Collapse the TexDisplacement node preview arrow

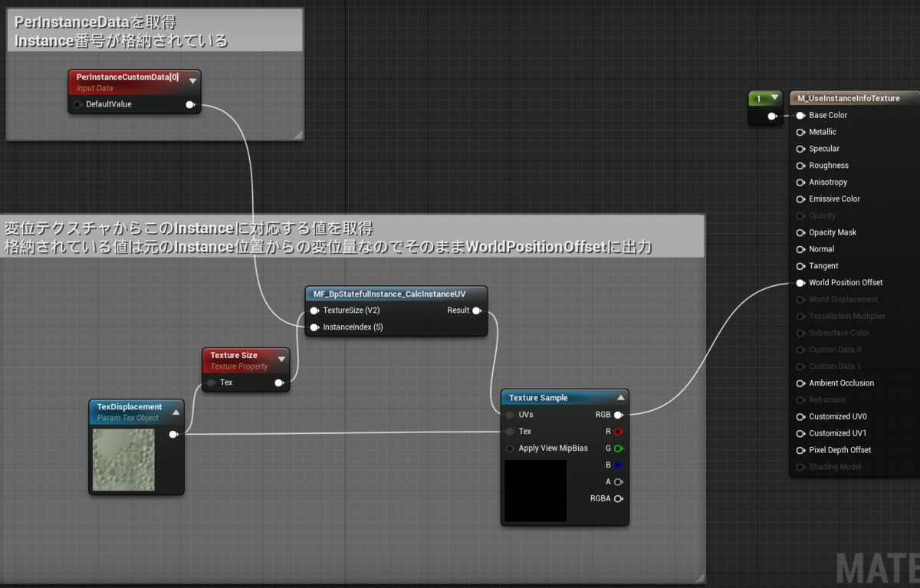tap(176, 411)
